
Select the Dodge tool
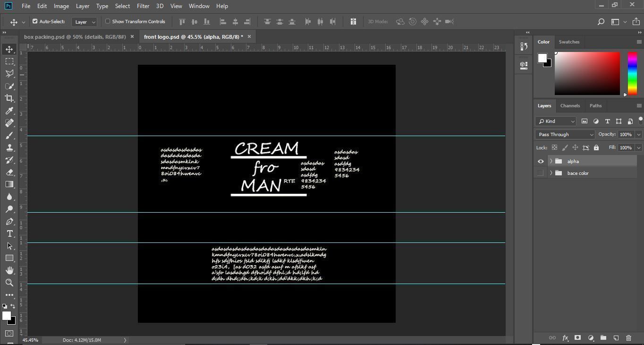pos(9,209)
